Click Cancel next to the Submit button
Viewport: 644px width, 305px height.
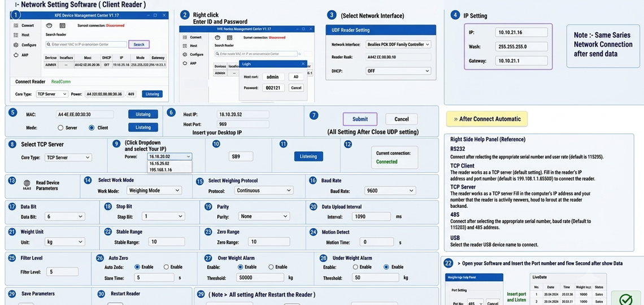[x=402, y=119]
